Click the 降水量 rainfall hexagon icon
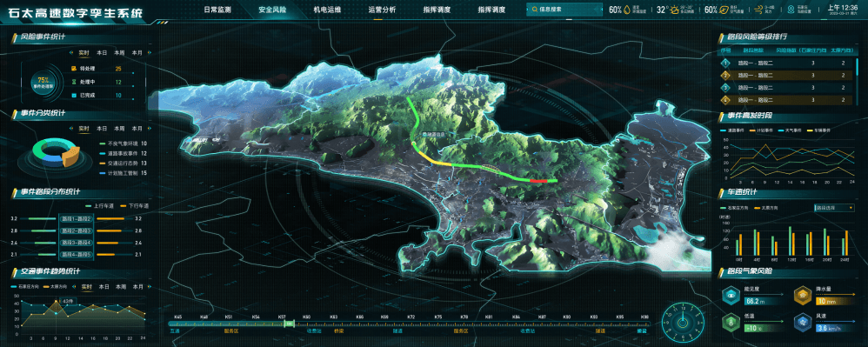868x347 pixels. pos(803,297)
